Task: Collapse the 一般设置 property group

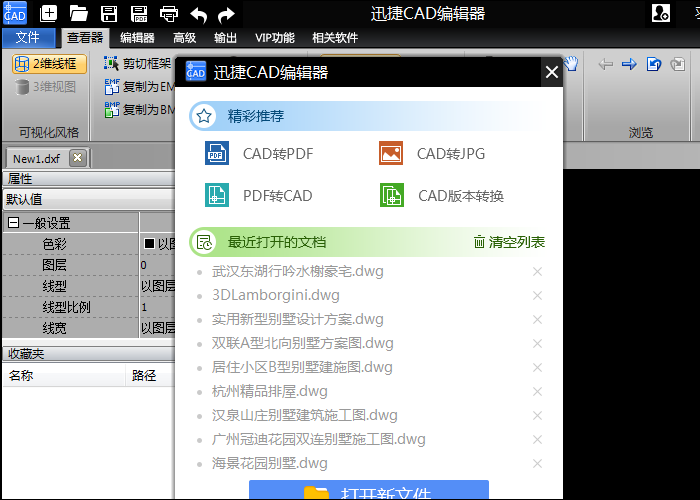Action: click(14, 222)
